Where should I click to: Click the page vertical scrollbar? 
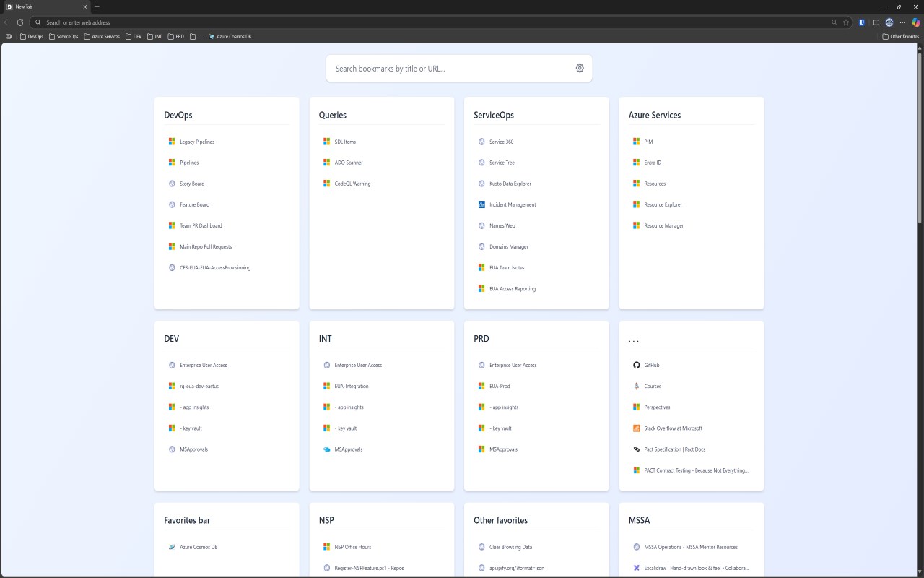point(920,137)
